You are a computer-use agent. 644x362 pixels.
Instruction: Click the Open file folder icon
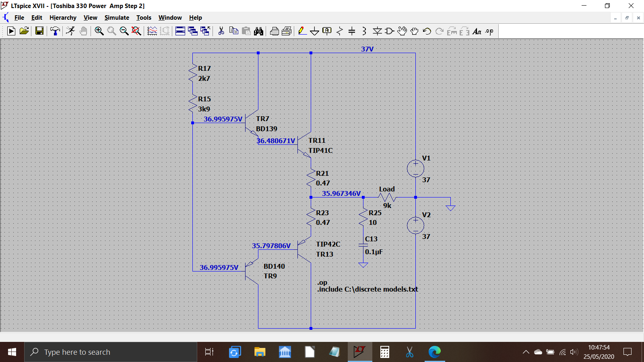pos(24,31)
